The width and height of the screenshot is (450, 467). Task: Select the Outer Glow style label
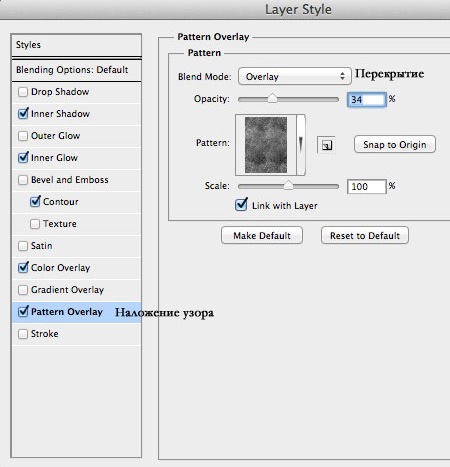55,136
